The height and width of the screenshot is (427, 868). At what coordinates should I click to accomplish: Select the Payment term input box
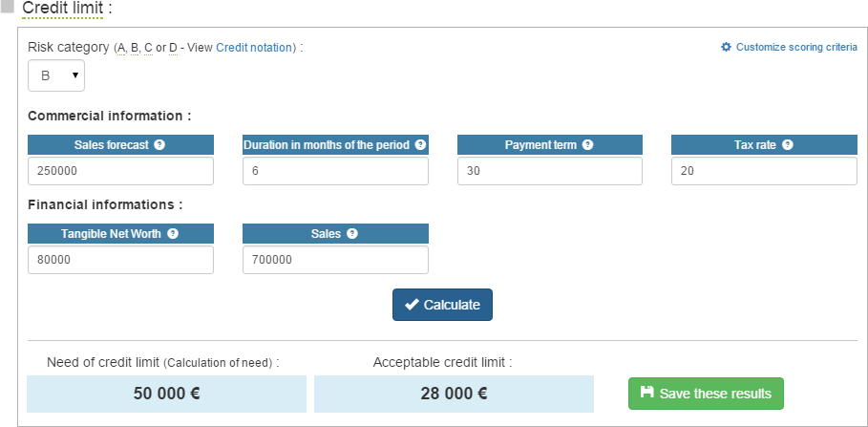coord(549,171)
